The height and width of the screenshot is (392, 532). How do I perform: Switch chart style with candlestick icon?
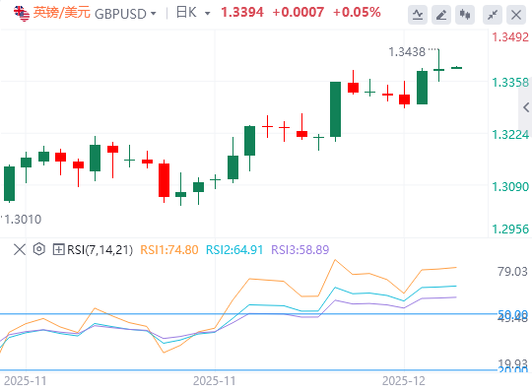tap(465, 15)
